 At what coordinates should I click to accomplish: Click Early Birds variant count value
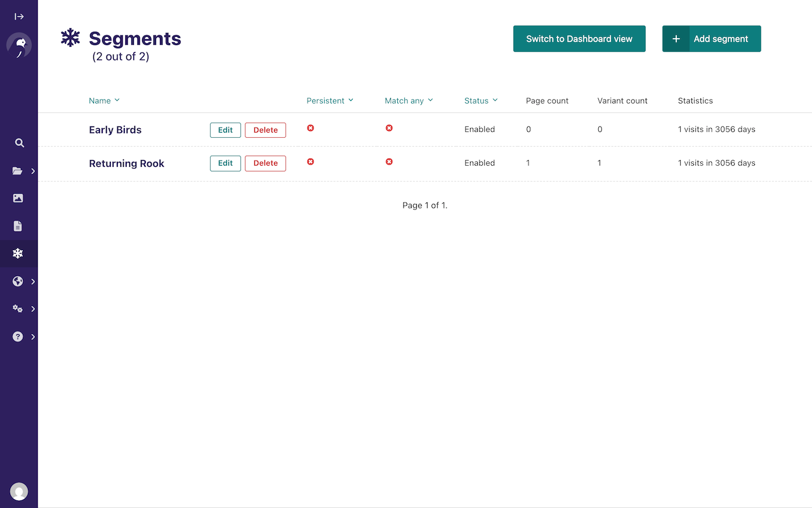[600, 129]
